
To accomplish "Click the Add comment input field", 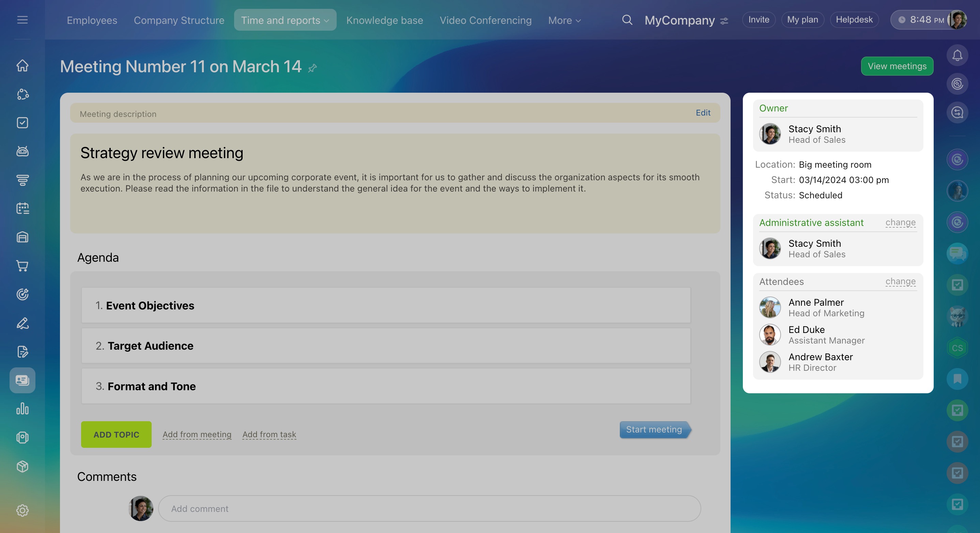I will click(x=429, y=509).
